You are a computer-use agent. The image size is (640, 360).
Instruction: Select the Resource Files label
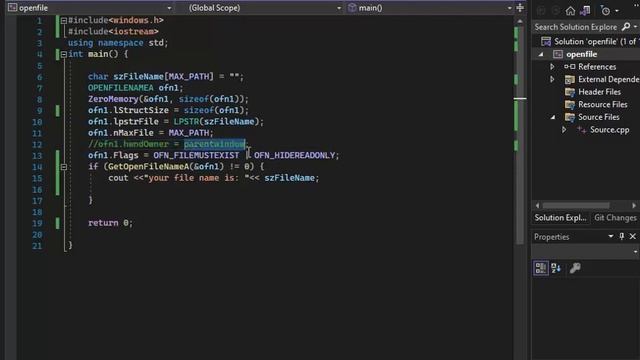pyautogui.click(x=603, y=104)
